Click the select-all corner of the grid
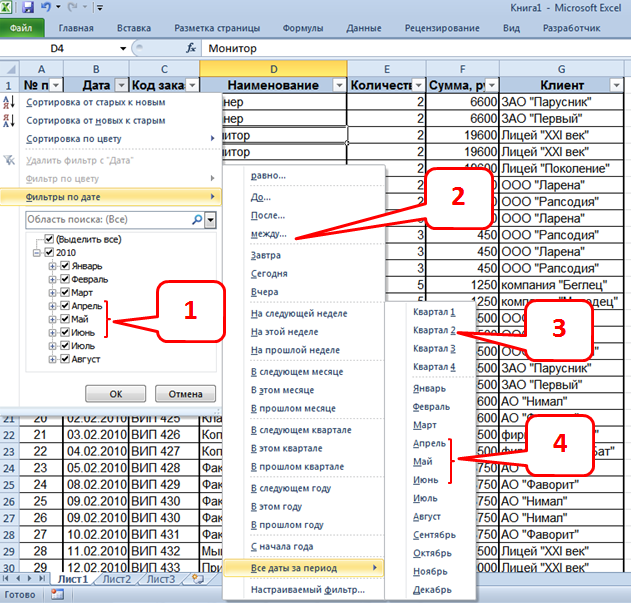The width and height of the screenshot is (631, 603). pyautogui.click(x=10, y=68)
